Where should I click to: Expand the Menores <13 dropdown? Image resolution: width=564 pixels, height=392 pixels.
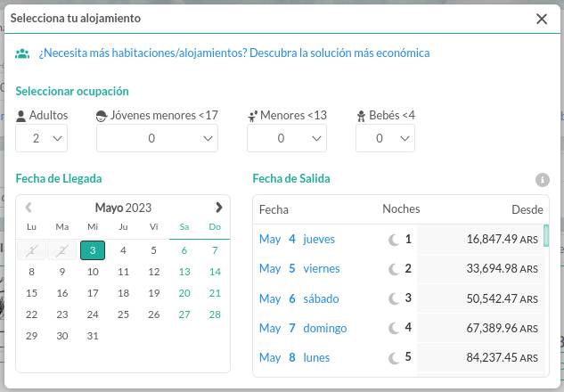[x=287, y=138]
